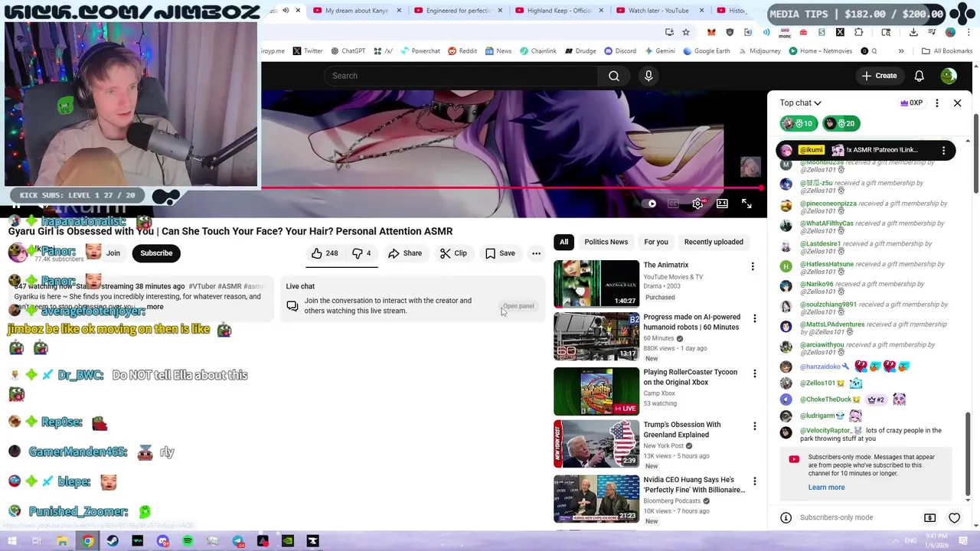Share the video
Screen dimensions: 980x551
(405, 253)
